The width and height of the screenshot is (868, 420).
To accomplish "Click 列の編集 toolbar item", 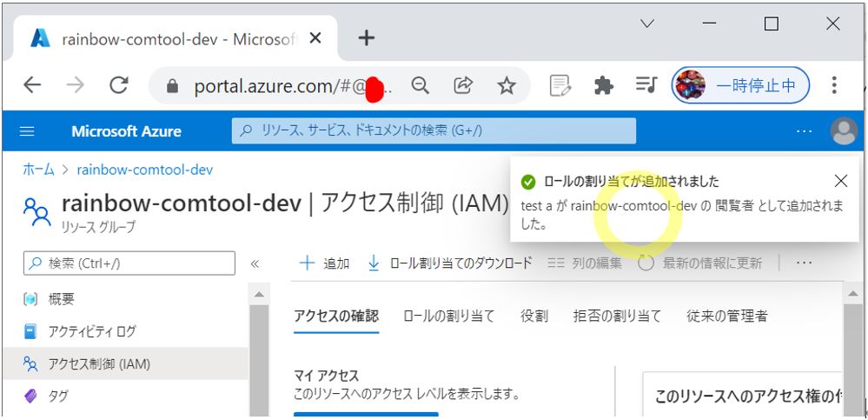I will [585, 263].
